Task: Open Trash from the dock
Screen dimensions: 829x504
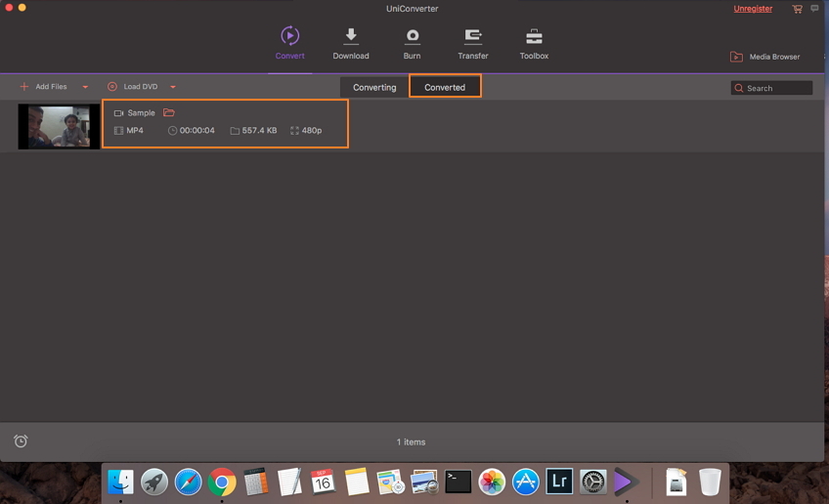Action: 710,482
